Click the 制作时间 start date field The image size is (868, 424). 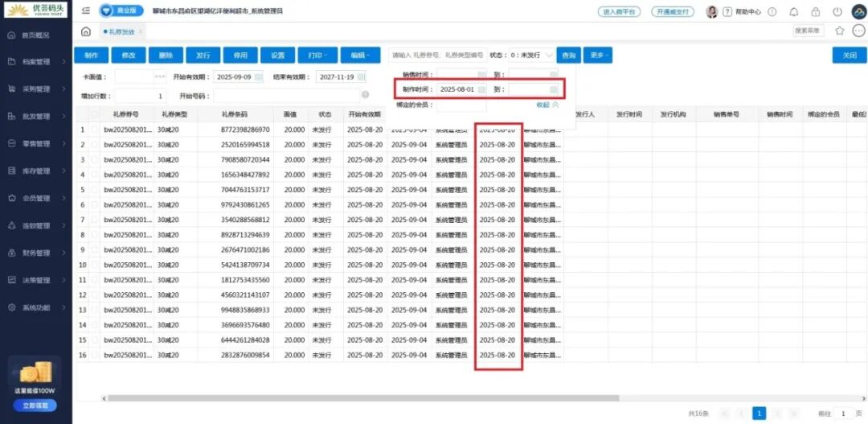458,89
